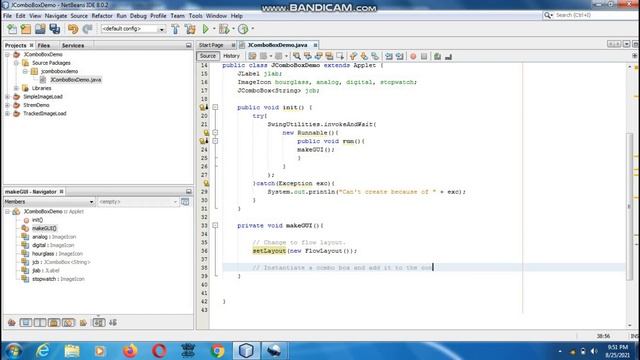Switch to the Services tab
Viewport: 640px width, 360px height.
tap(73, 45)
